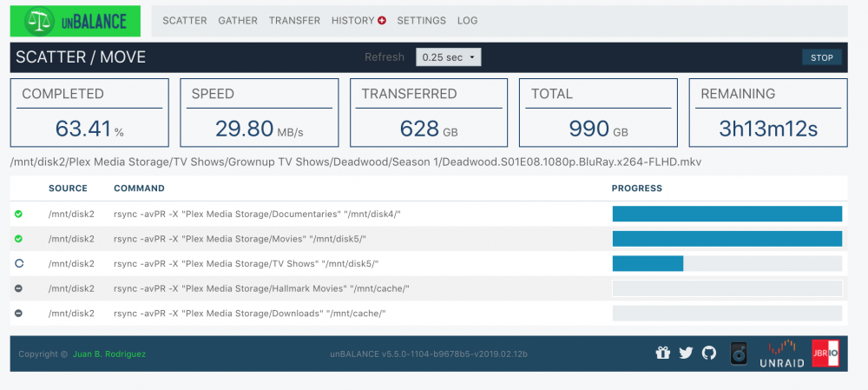Image resolution: width=868 pixels, height=390 pixels.
Task: Click the rsync command for Movies to /mnt/disk5/
Action: pyautogui.click(x=240, y=239)
